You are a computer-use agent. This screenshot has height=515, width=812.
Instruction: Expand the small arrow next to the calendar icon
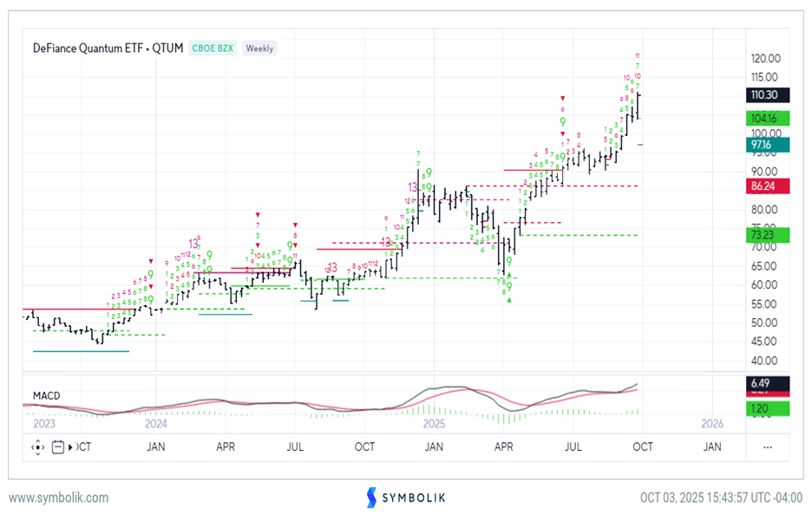(70, 447)
